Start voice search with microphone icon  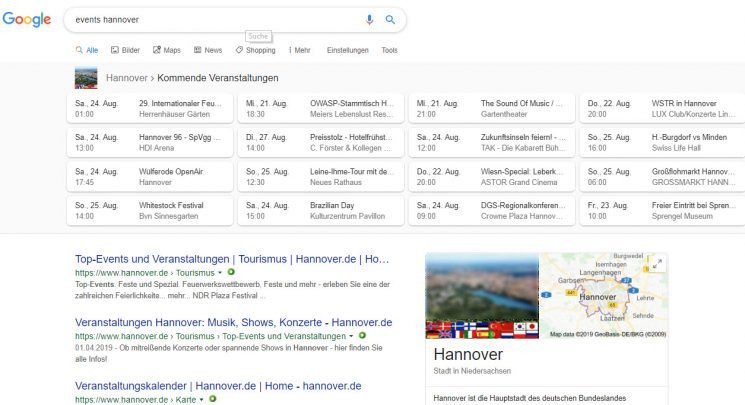click(x=369, y=19)
